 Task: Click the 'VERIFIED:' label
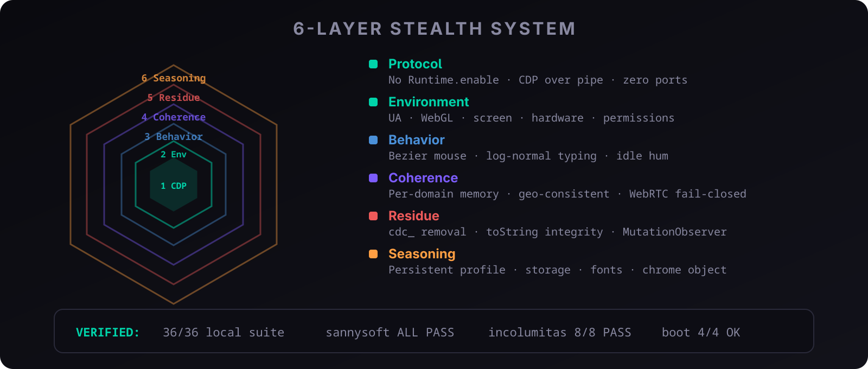click(x=108, y=332)
